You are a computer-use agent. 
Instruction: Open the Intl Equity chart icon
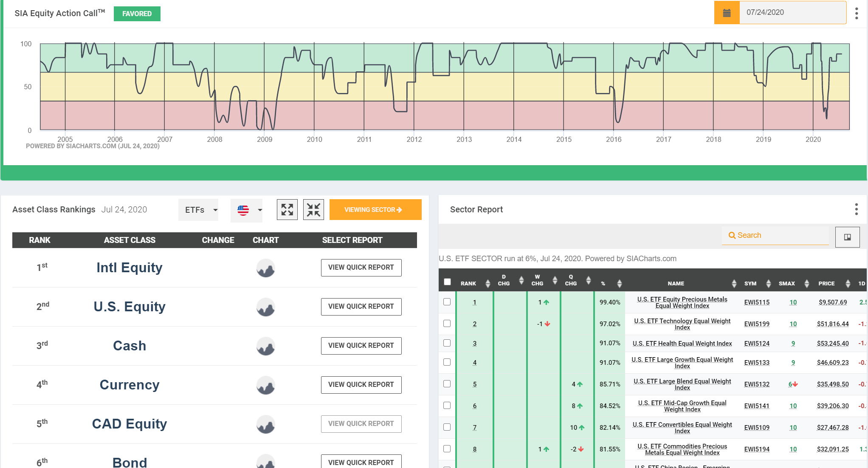tap(266, 268)
